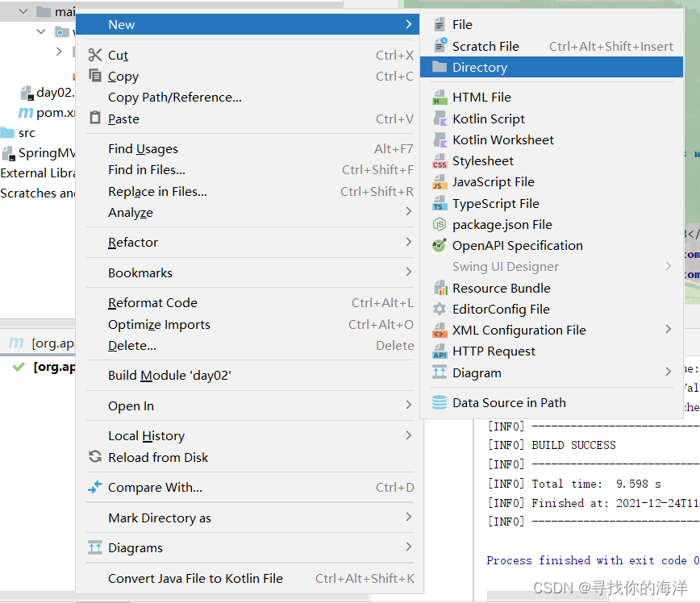Click the Maven pom.xml icon in project tree
The height and width of the screenshot is (603, 700).
click(x=26, y=113)
